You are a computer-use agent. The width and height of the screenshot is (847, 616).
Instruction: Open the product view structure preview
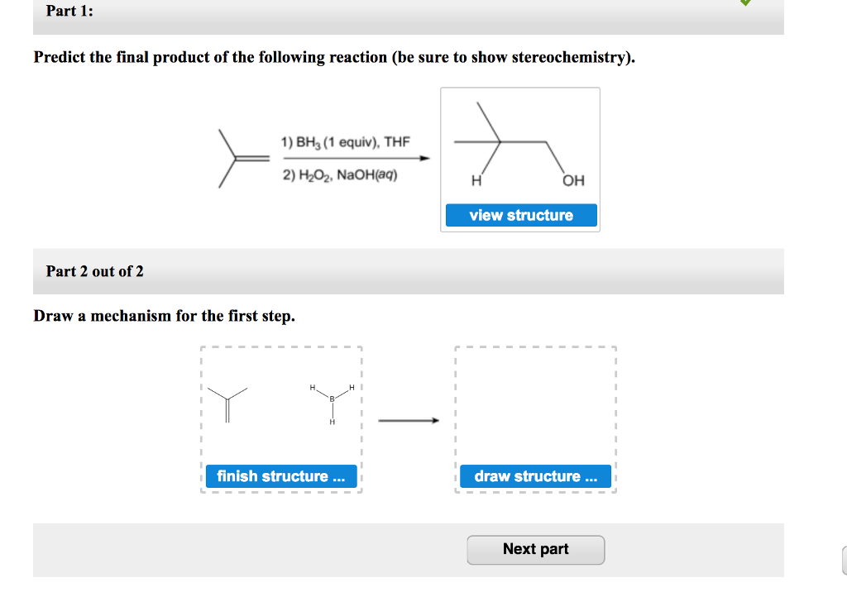(520, 215)
